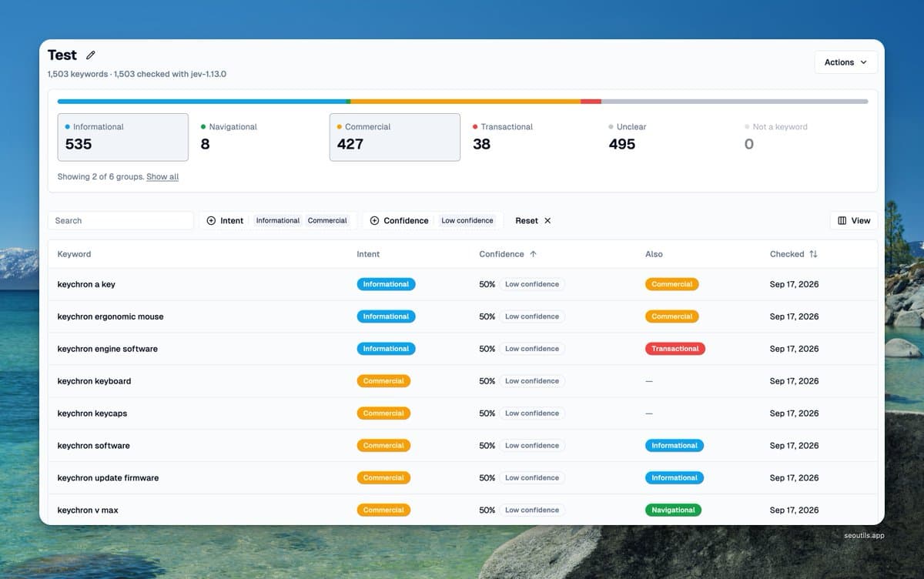Click the red segment of the distribution bar
Image resolution: width=924 pixels, height=579 pixels.
(591, 102)
